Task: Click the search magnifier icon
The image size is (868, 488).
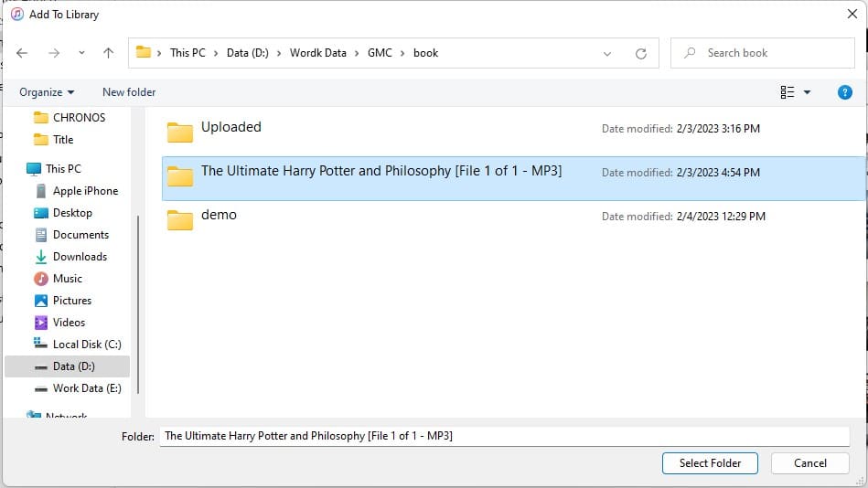Action: (690, 53)
